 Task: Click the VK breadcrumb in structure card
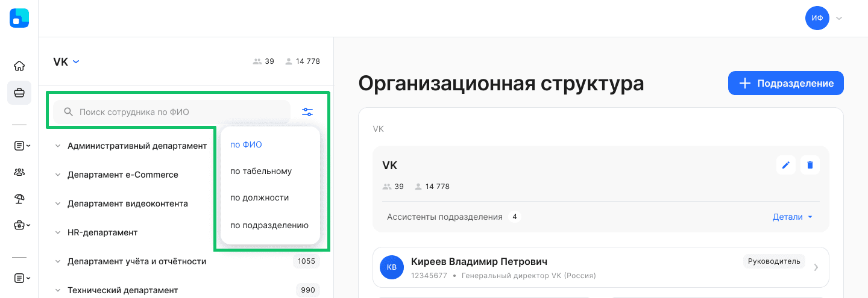click(x=379, y=129)
